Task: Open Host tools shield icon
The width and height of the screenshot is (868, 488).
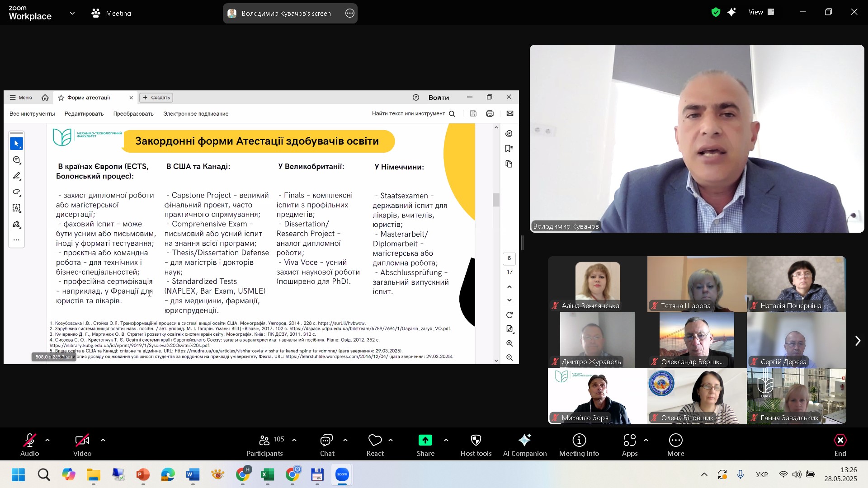Action: point(476,445)
